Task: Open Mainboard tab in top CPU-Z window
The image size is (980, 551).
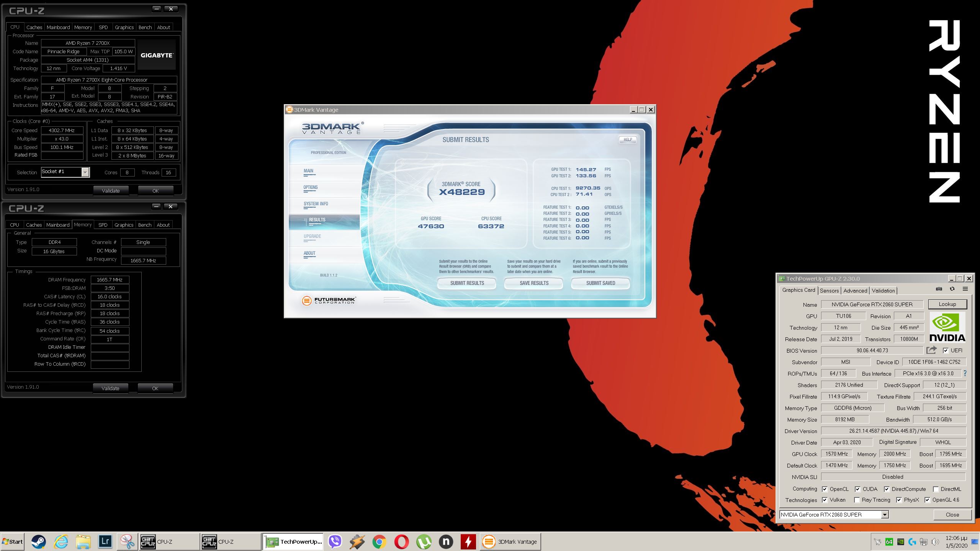Action: (x=58, y=27)
